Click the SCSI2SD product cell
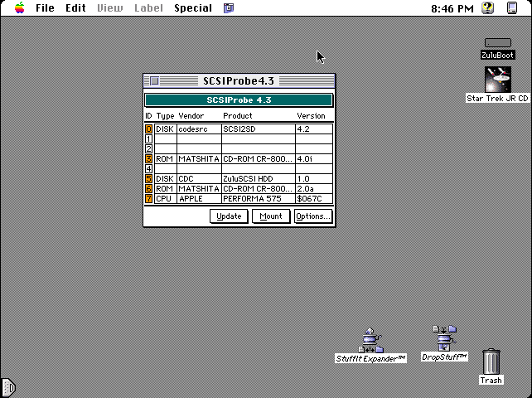Viewport: 532px width, 398px height. [259, 129]
